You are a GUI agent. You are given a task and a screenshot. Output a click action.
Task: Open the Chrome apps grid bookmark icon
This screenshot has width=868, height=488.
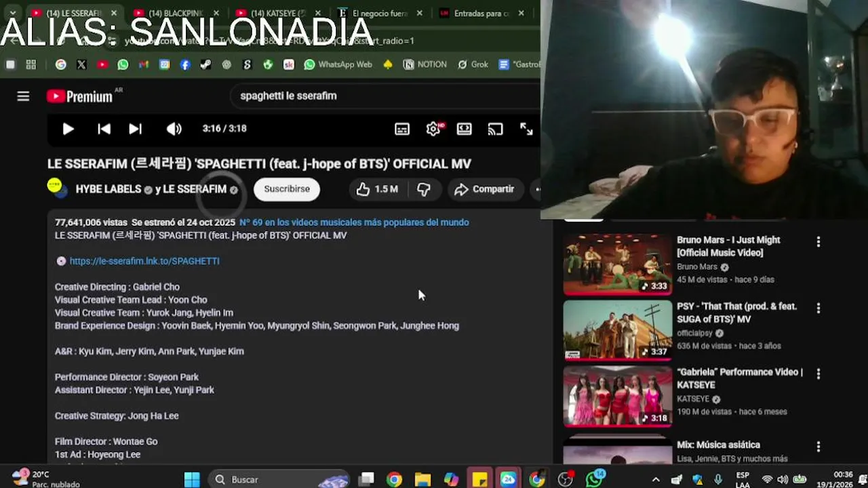point(31,64)
